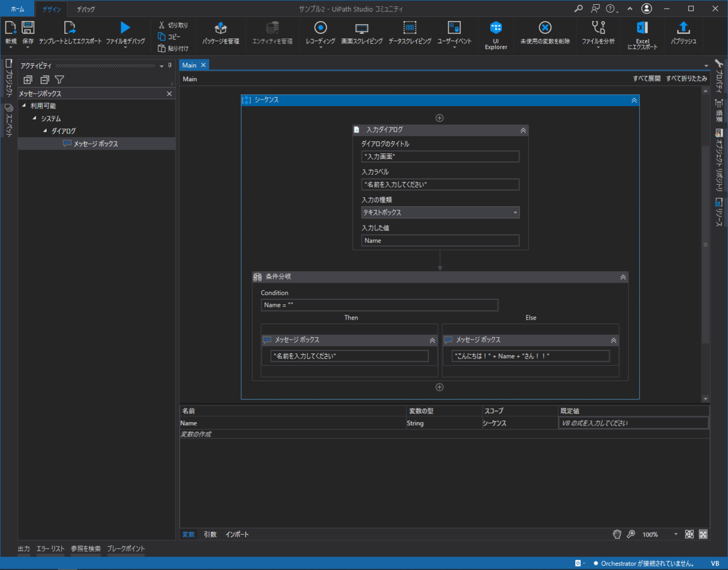Collapse the Else メッセージ ボックス activity
Viewport: 728px width, 570px height.
pyautogui.click(x=613, y=340)
